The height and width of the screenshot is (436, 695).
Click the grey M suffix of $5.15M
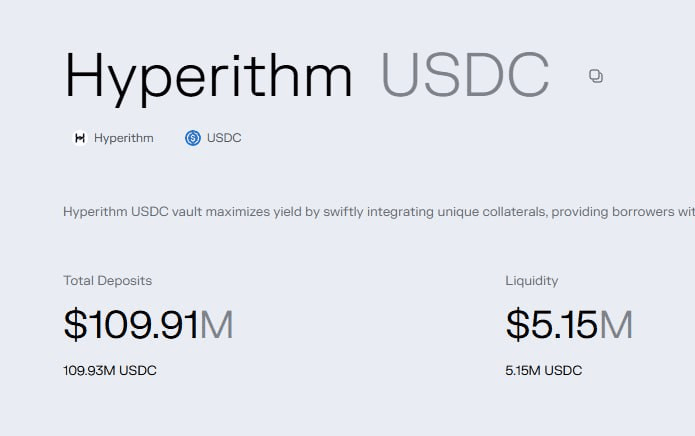click(x=616, y=325)
